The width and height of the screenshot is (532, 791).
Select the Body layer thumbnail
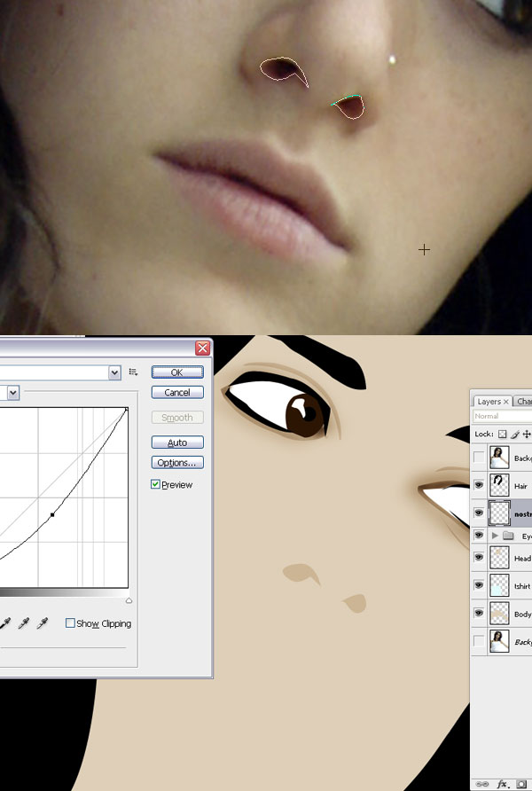pyautogui.click(x=499, y=613)
